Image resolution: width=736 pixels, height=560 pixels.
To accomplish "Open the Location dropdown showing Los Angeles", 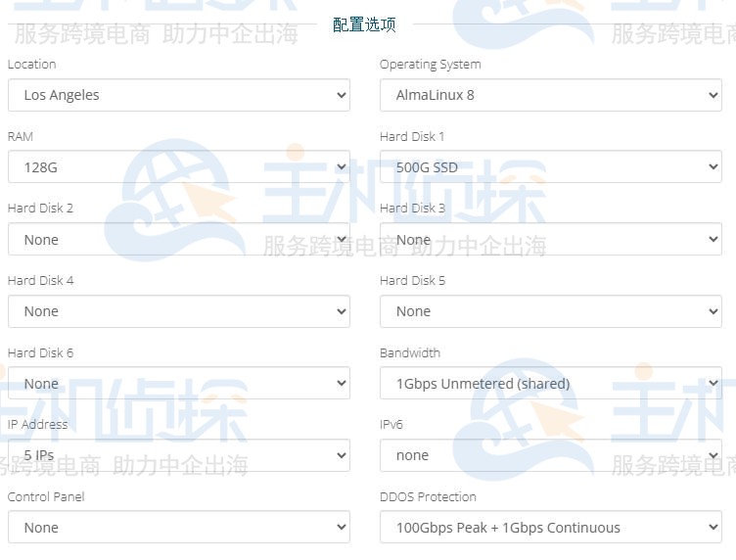I will (x=179, y=95).
